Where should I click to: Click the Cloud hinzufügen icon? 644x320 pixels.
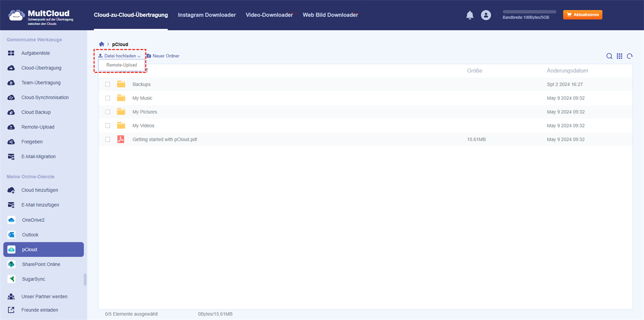click(x=11, y=190)
